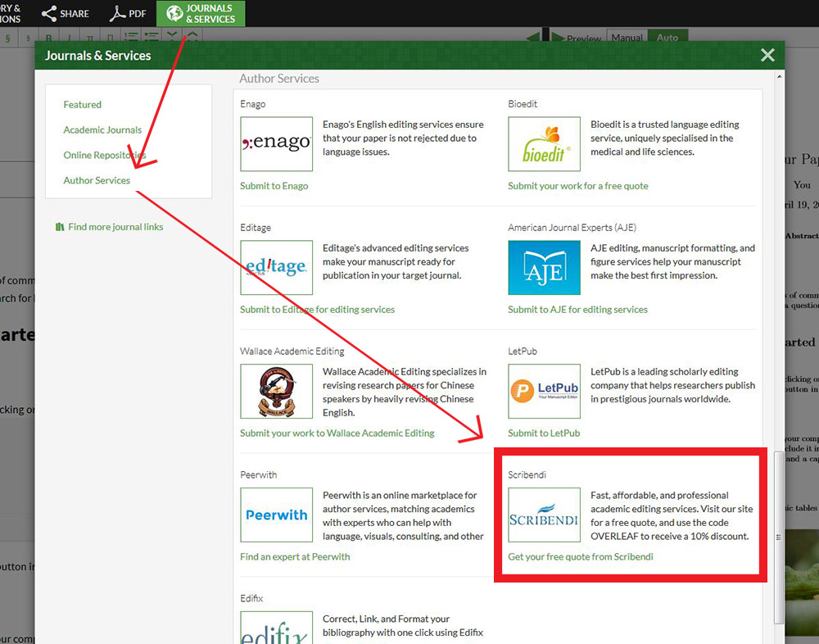This screenshot has width=819, height=644.
Task: Click the LetPub heading text
Action: [523, 351]
